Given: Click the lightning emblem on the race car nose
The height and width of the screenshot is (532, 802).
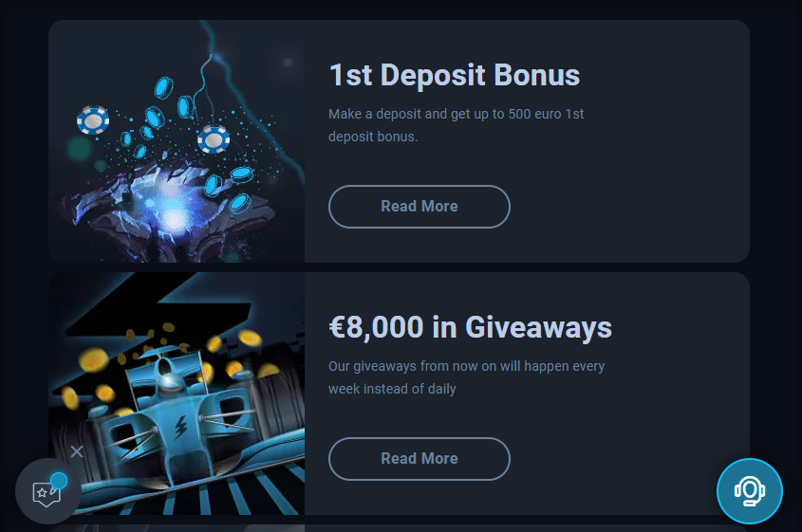Looking at the screenshot, I should coord(180,428).
